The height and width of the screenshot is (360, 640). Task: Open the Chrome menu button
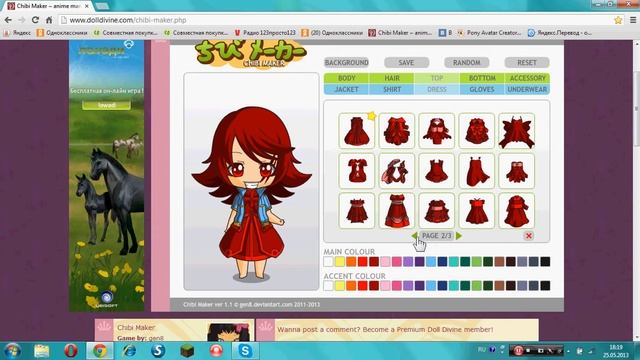(x=633, y=20)
